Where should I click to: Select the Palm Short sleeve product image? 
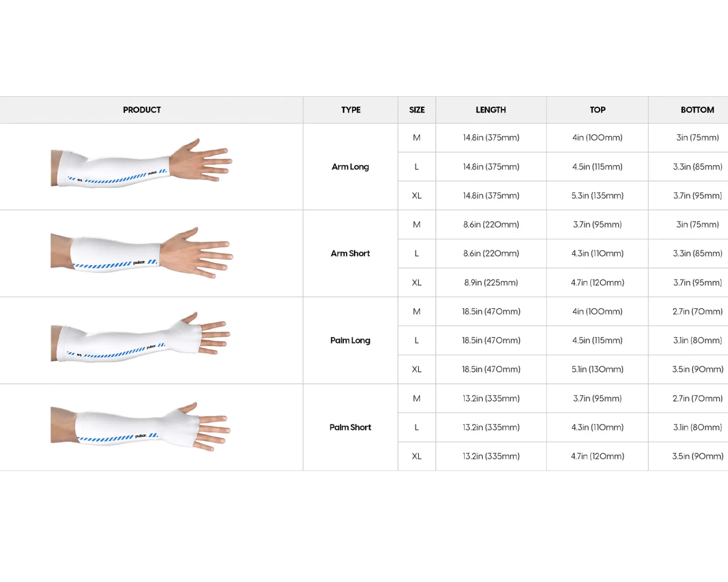pyautogui.click(x=141, y=426)
